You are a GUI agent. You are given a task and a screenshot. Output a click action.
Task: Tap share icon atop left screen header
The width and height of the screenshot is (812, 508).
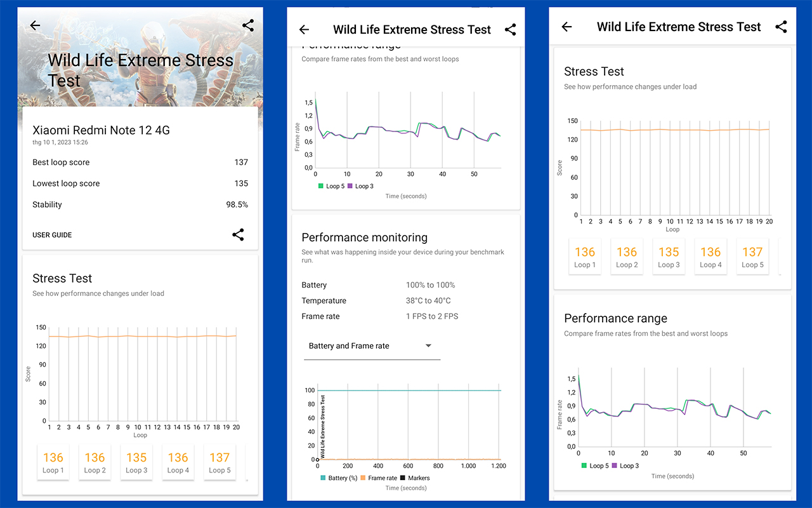coord(248,25)
